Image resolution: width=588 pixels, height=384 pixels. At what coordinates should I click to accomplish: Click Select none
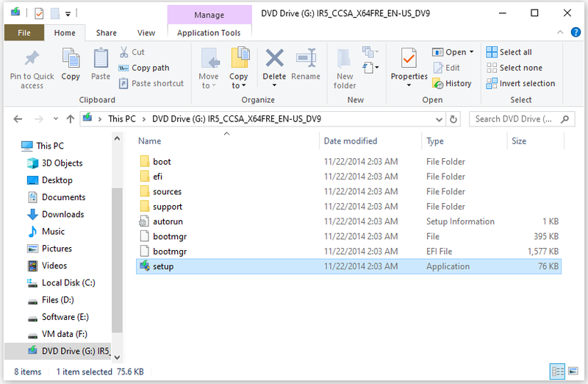point(514,68)
